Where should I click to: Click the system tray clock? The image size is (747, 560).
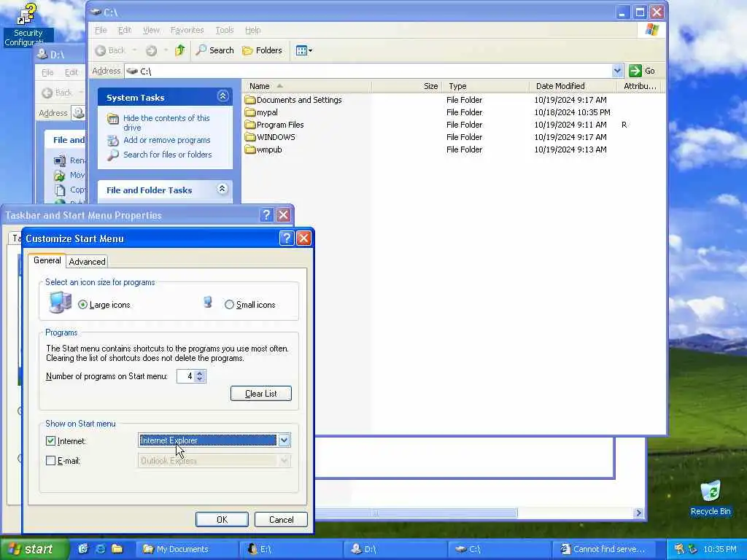pos(720,549)
